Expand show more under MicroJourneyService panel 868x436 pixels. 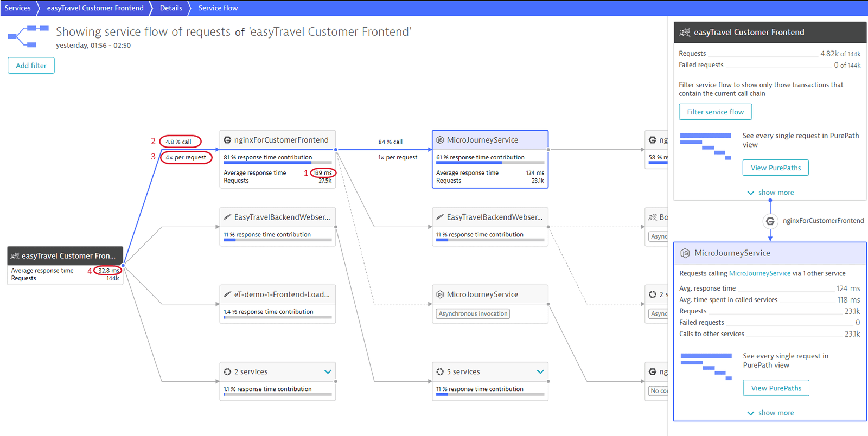click(770, 413)
